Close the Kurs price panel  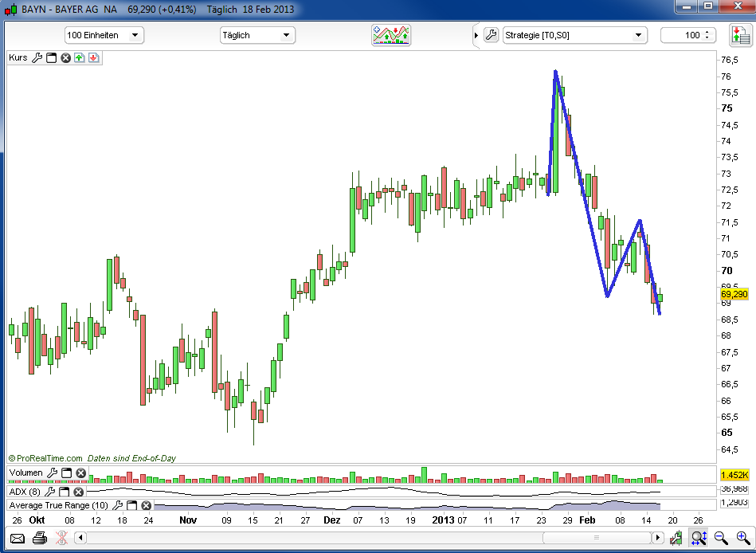[x=66, y=58]
